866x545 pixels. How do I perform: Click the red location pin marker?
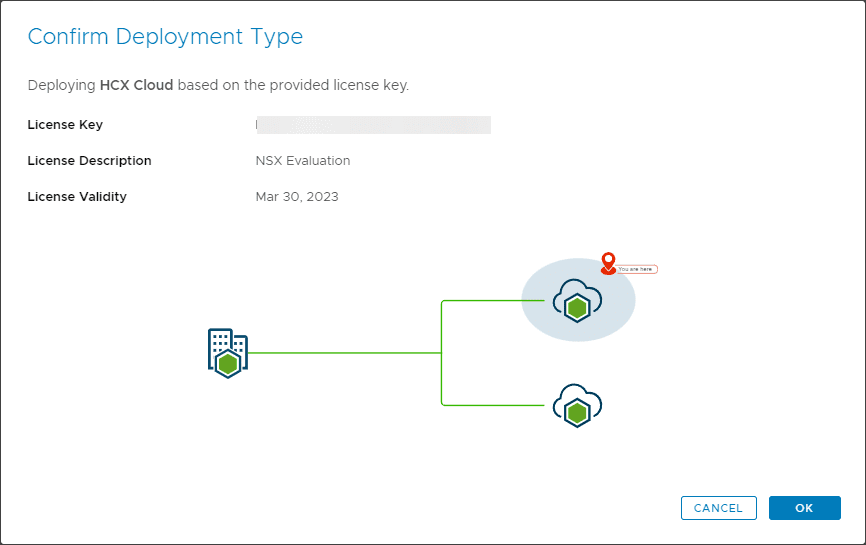click(608, 263)
